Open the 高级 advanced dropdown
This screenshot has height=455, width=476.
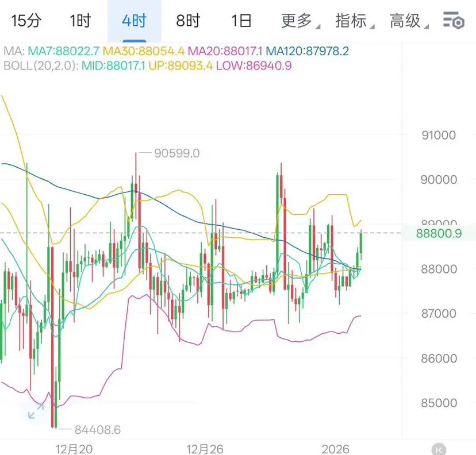pos(408,21)
